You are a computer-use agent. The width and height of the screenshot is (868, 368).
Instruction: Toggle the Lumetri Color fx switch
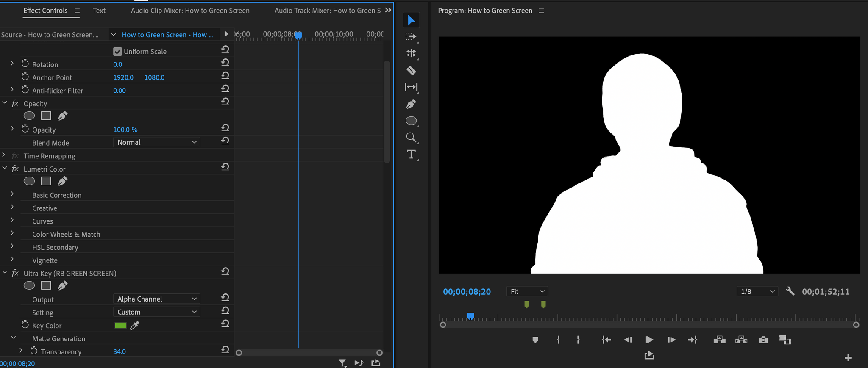15,169
